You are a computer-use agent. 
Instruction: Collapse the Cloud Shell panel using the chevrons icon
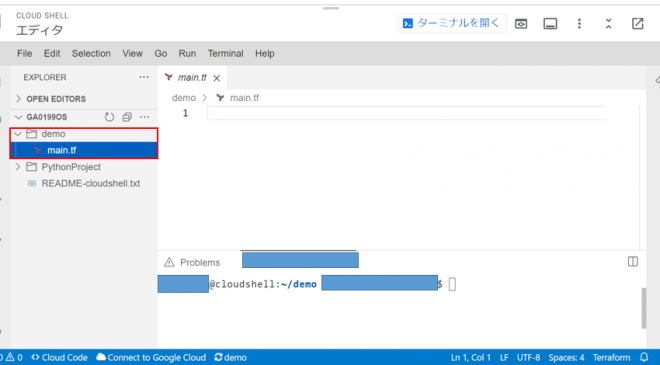(608, 24)
